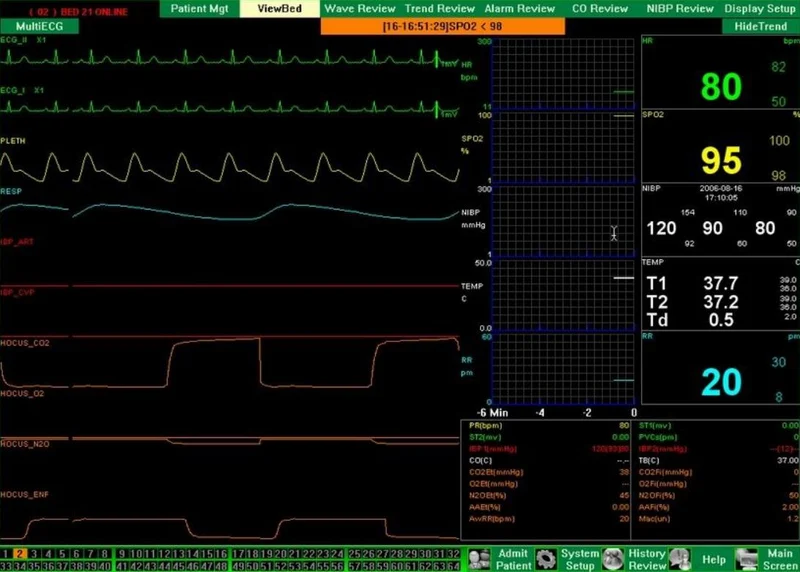The height and width of the screenshot is (572, 800).
Task: Open the Help speech bubble icon
Action: [680, 559]
